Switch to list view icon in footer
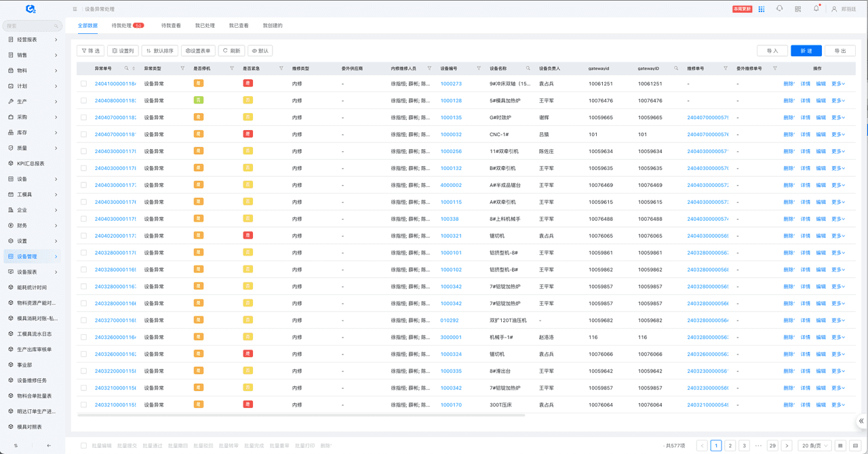The width and height of the screenshot is (868, 454). (840, 446)
